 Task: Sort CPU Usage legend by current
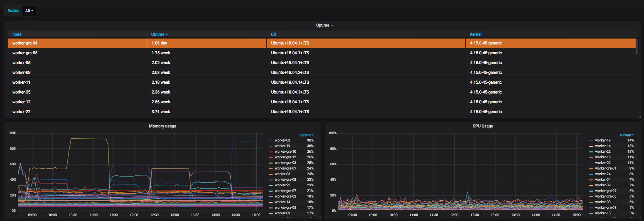pyautogui.click(x=627, y=135)
